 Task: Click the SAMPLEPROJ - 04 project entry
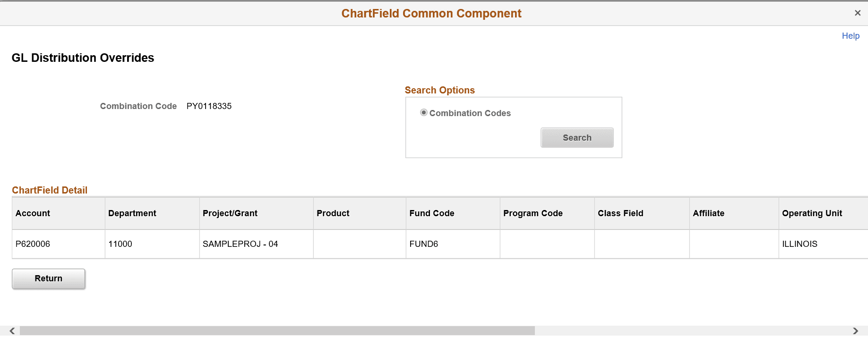[241, 244]
